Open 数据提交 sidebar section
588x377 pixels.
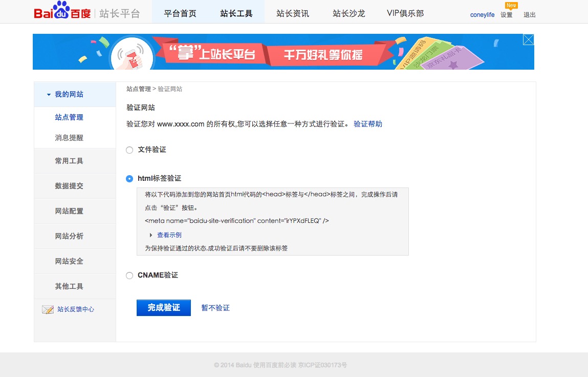click(x=75, y=186)
